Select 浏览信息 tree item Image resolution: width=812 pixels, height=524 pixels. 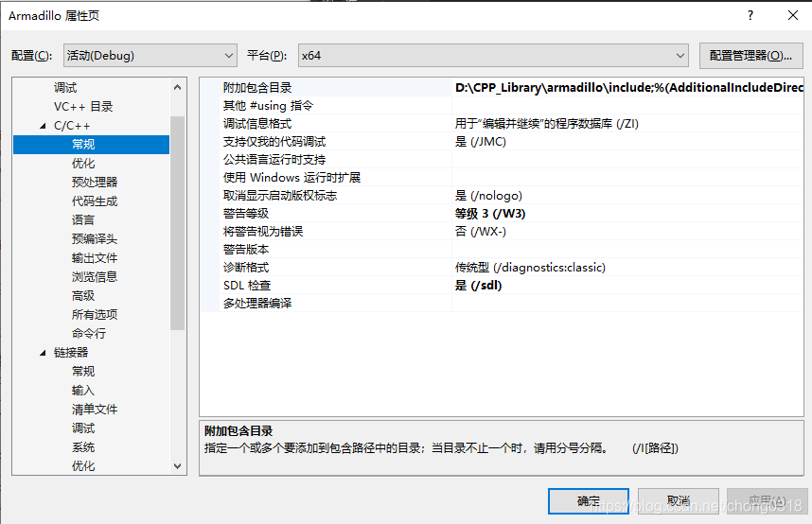(x=95, y=276)
